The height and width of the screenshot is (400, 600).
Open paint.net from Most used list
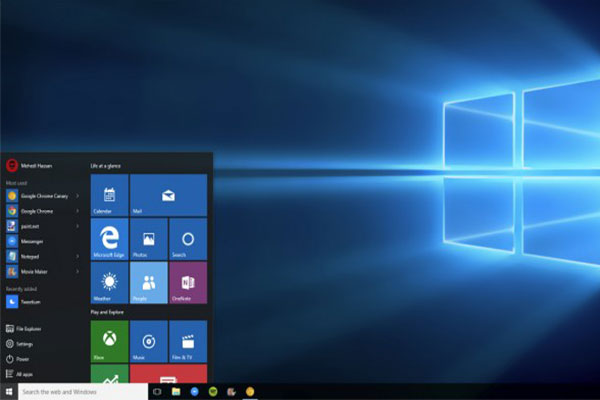coord(43,226)
